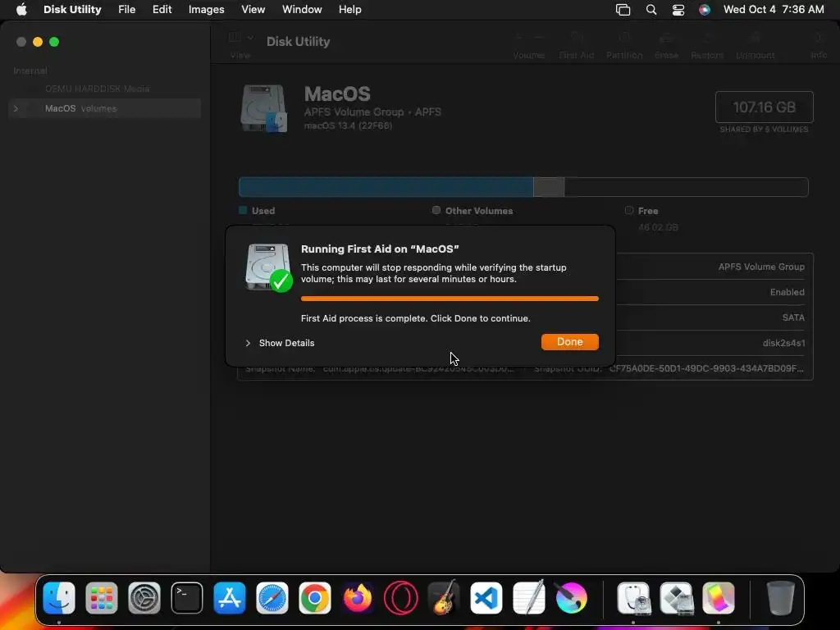840x630 pixels.
Task: Open GarageBand from the Dock
Action: coord(444,598)
